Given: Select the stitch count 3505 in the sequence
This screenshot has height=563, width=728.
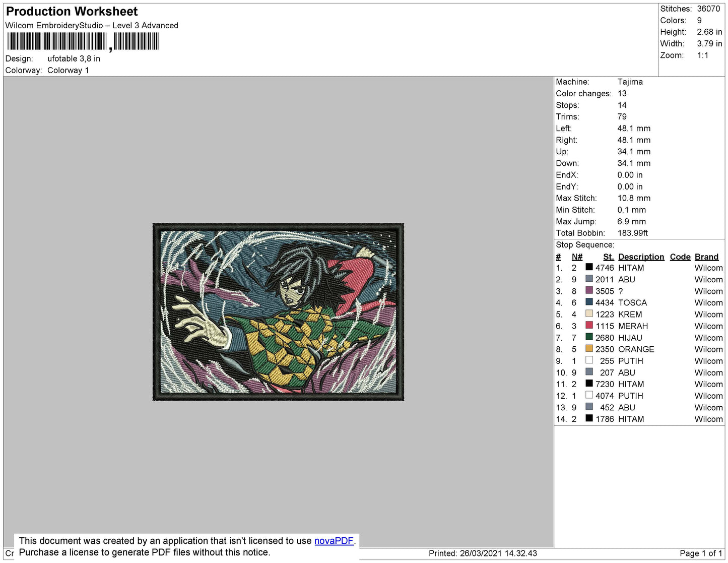Looking at the screenshot, I should (x=605, y=291).
